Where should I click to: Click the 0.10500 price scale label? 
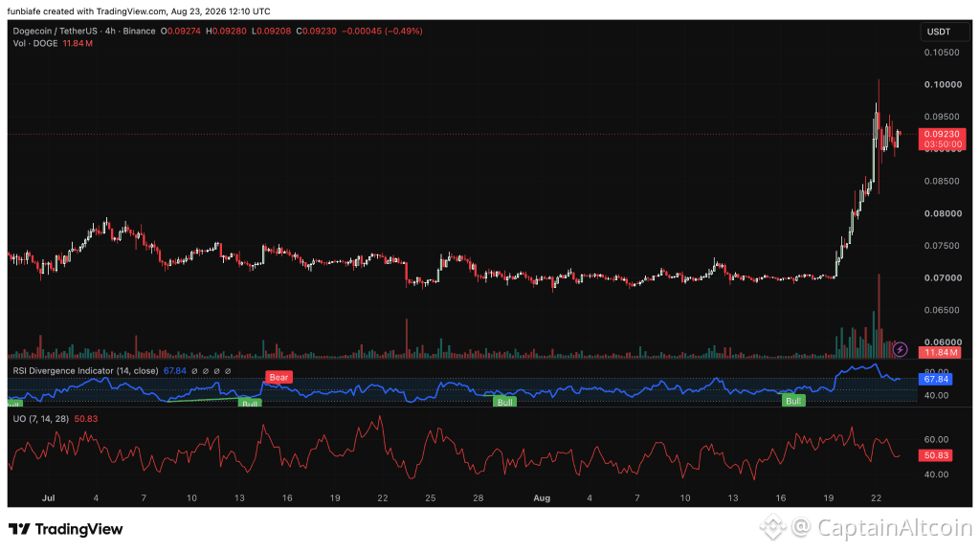pyautogui.click(x=942, y=53)
